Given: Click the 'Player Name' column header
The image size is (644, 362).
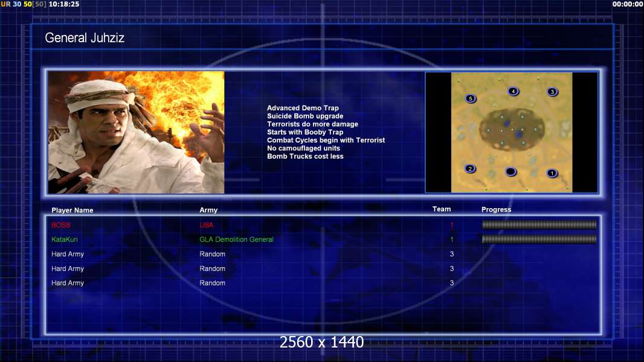Looking at the screenshot, I should point(72,210).
